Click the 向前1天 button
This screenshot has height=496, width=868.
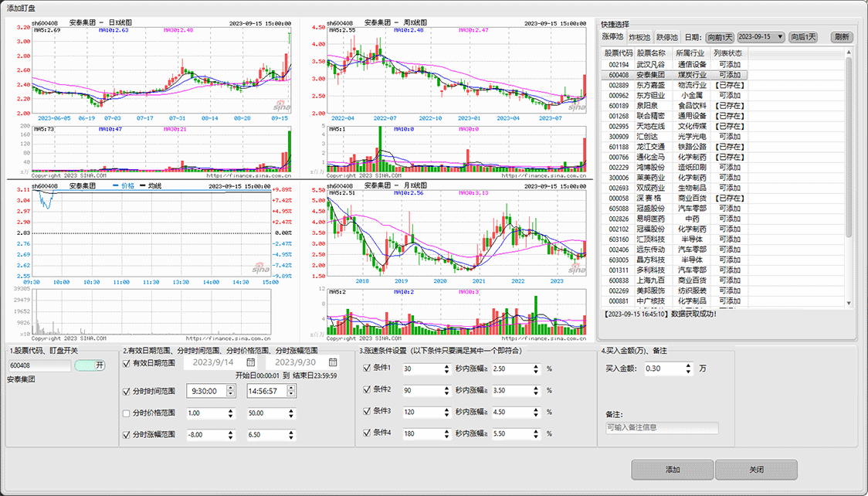pos(720,37)
